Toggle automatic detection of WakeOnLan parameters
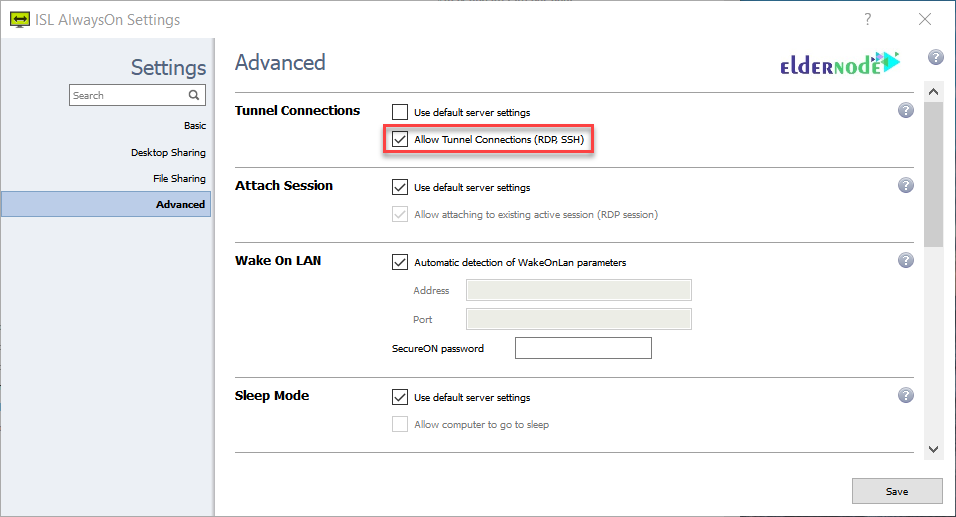 click(400, 263)
